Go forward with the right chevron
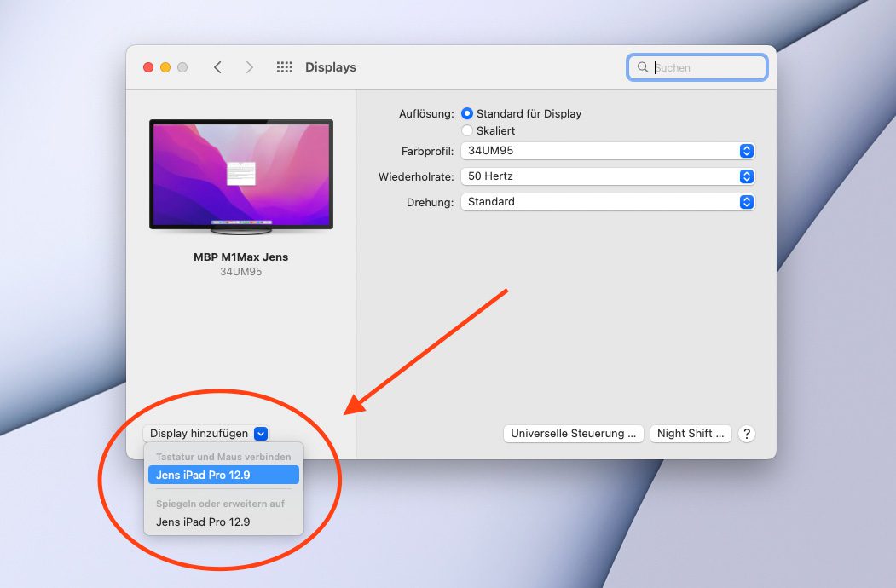 (x=249, y=67)
